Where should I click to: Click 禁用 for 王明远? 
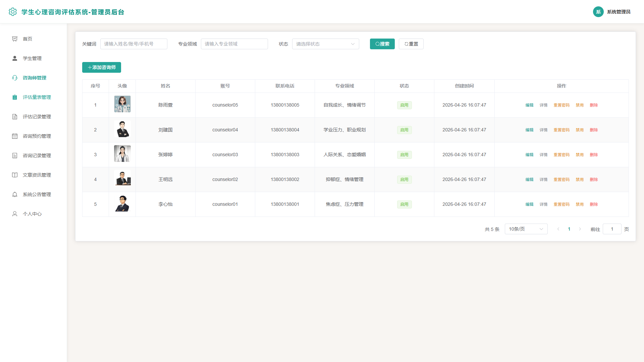tap(580, 180)
